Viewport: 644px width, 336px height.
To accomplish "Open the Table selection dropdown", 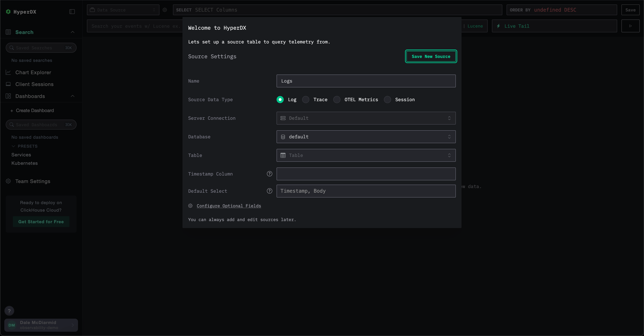I will (x=366, y=155).
